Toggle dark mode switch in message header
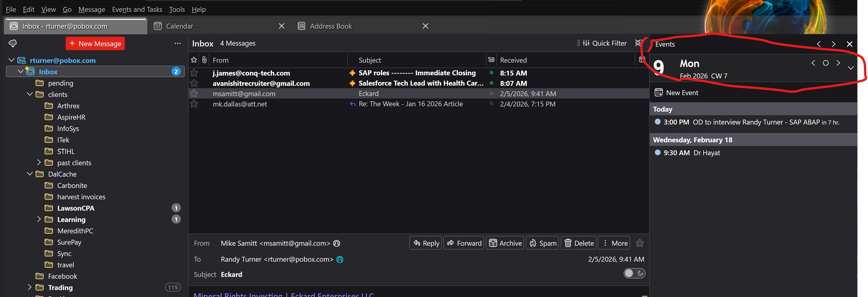This screenshot has height=297, width=868. [634, 273]
